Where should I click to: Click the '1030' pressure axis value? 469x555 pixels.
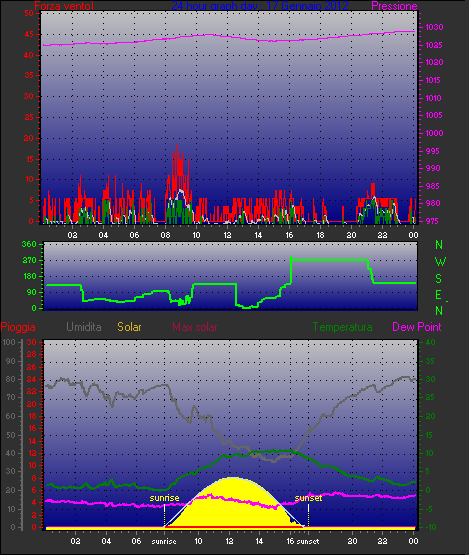pyautogui.click(x=434, y=27)
